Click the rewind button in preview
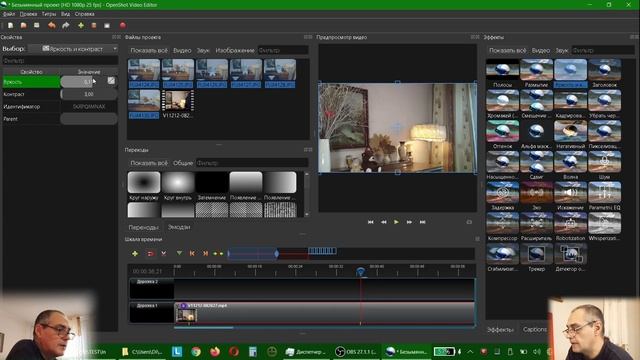This screenshot has width=640, height=360. 383,222
